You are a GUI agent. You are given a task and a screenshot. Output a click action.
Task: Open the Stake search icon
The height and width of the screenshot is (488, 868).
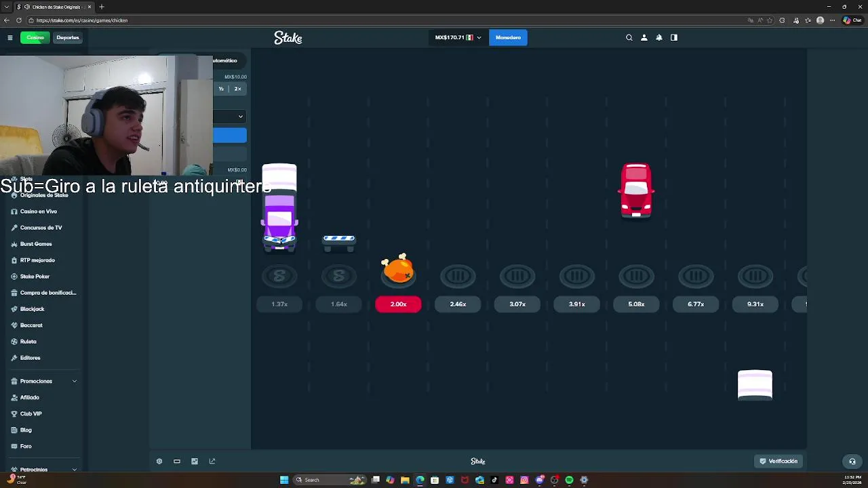point(629,37)
